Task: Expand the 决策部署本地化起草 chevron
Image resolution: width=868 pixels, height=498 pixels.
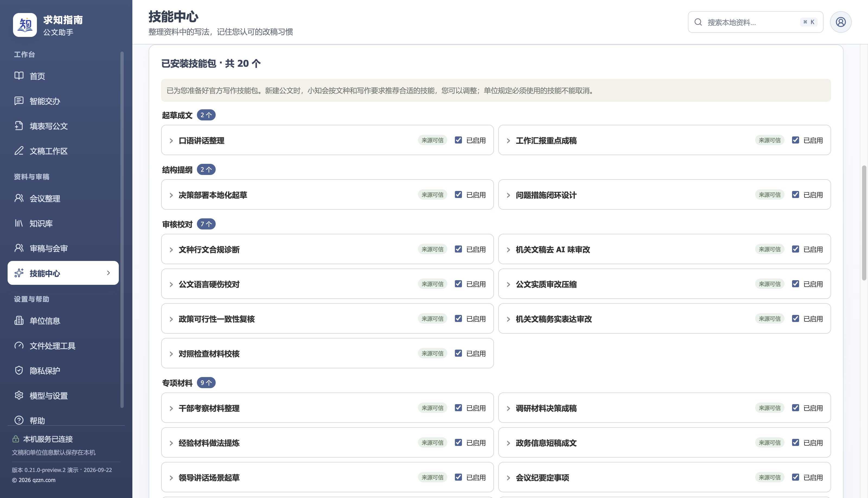Action: pyautogui.click(x=171, y=195)
